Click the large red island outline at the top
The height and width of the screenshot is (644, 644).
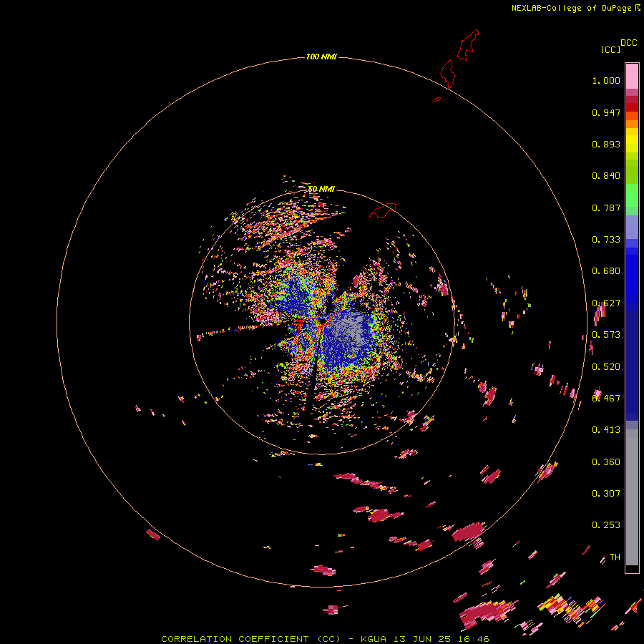467,46
